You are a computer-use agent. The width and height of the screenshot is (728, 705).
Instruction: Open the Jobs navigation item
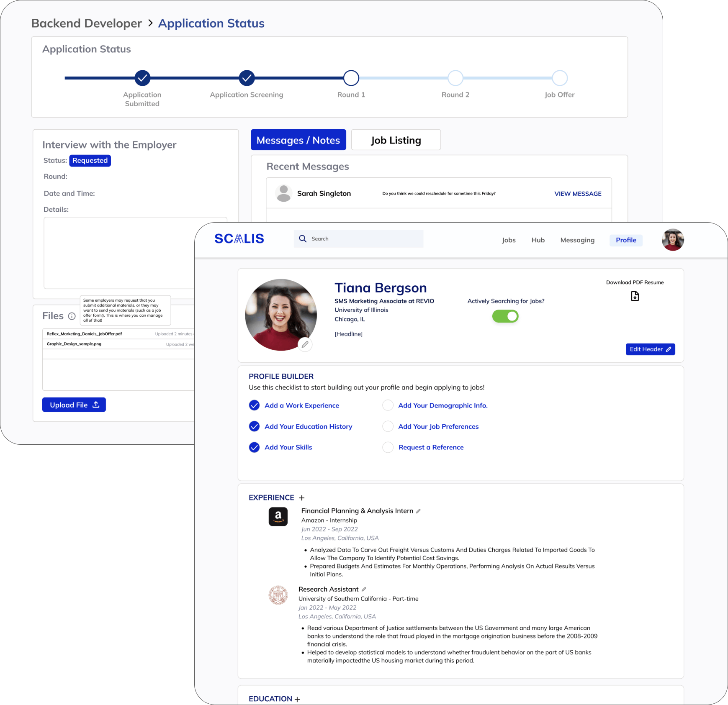[509, 240]
